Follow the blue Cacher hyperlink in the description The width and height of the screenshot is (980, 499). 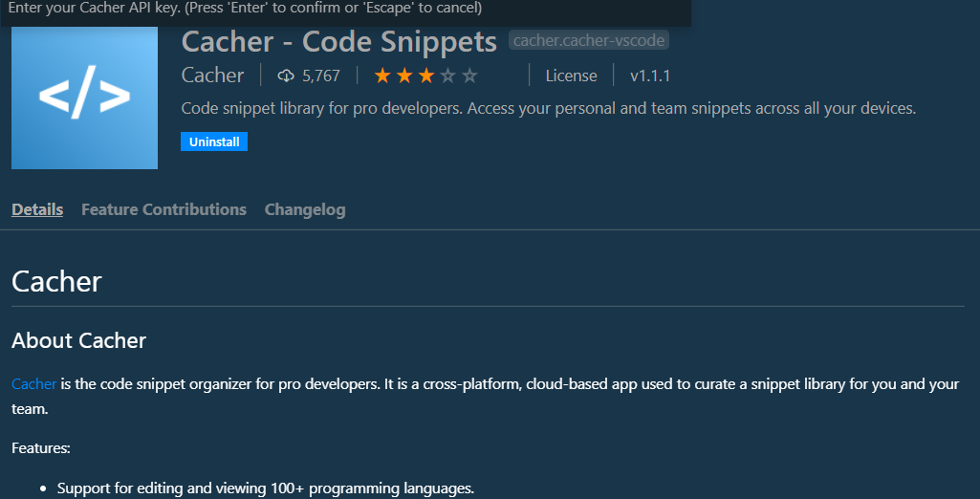[x=33, y=384]
